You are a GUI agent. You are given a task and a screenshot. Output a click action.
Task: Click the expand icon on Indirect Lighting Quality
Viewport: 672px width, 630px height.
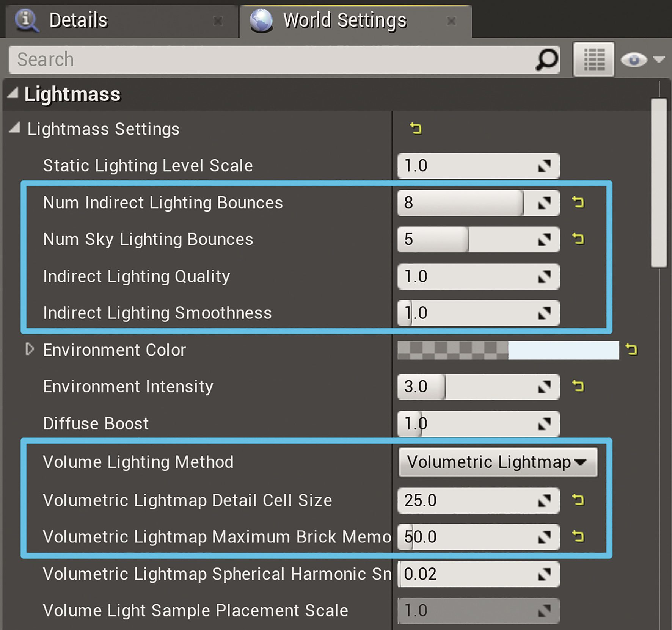click(x=545, y=277)
